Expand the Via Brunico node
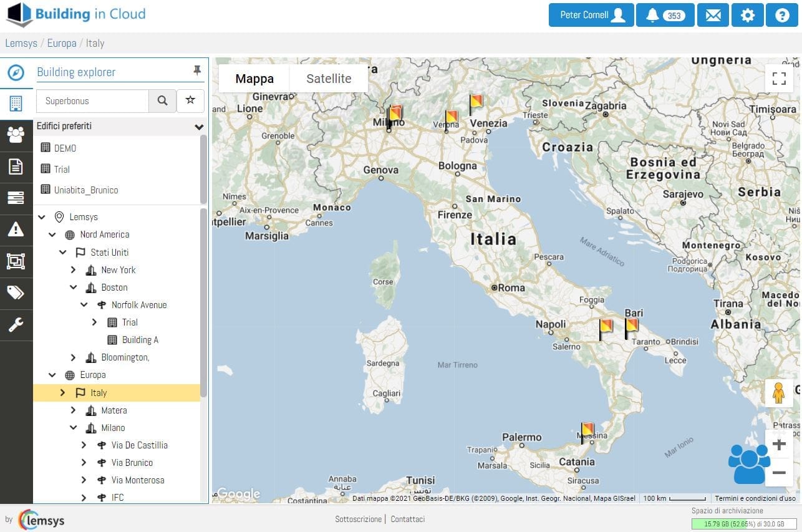802x532 pixels. point(84,463)
